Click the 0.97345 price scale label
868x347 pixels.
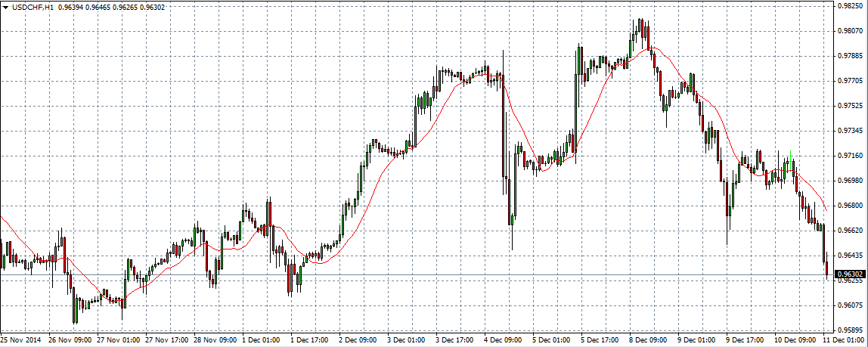tap(850, 131)
